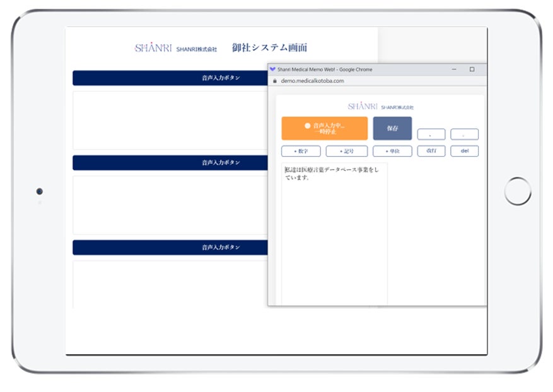Click into the memo text area
This screenshot has height=392, width=553.
[334, 234]
